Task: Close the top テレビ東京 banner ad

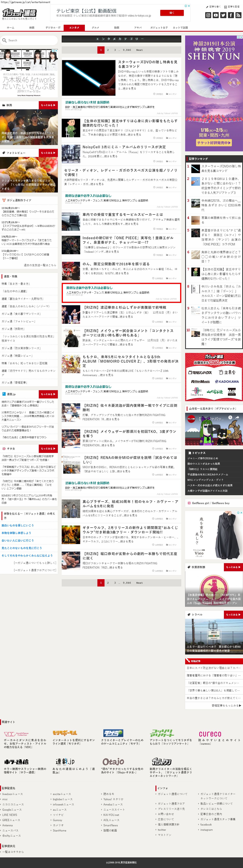Action: pyautogui.click(x=188, y=6)
